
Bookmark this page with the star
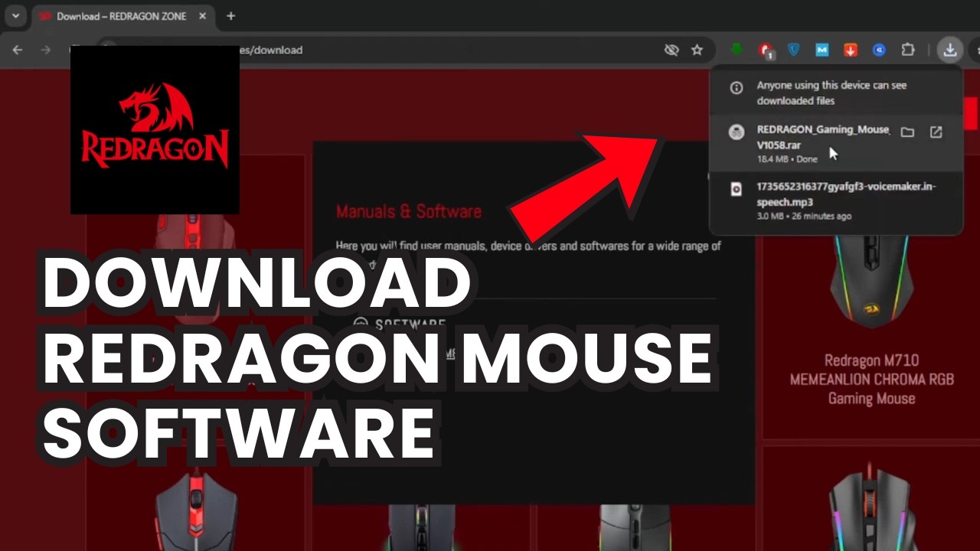click(x=697, y=50)
